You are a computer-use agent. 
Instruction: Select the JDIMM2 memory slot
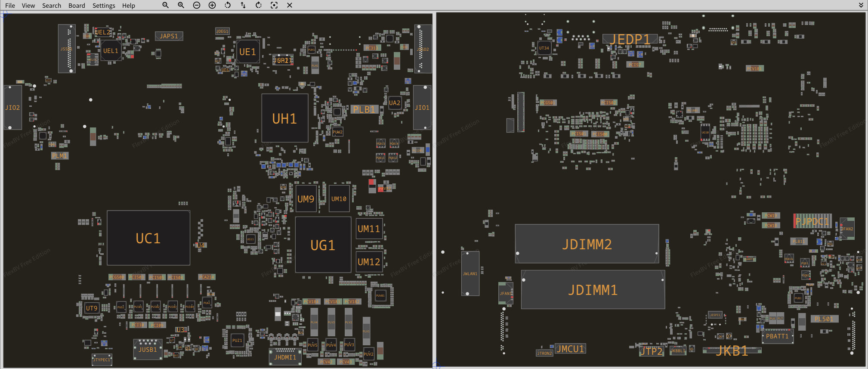pyautogui.click(x=587, y=244)
